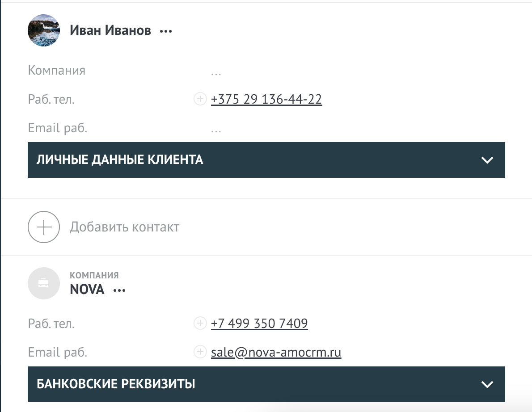
Task: Expand the БАНКОВСКИЕ РЕКВИЗИТЫ chevron
Action: 487,384
